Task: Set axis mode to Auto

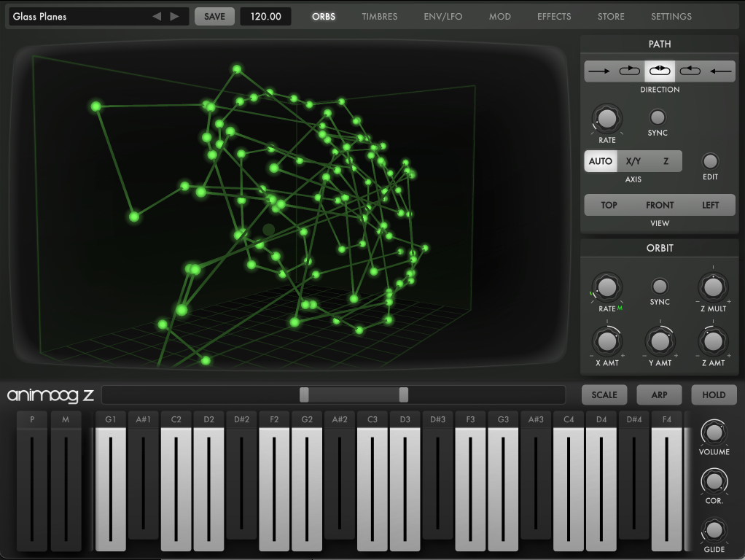Action: [601, 161]
